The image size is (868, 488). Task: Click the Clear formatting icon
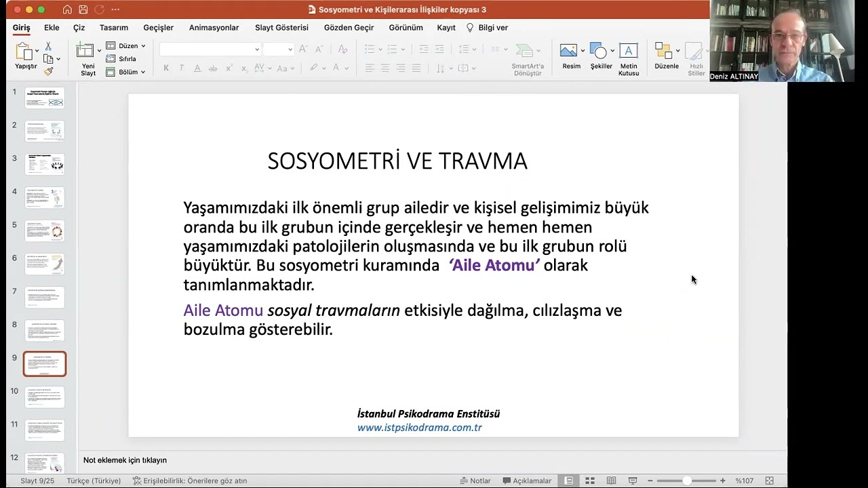(342, 49)
